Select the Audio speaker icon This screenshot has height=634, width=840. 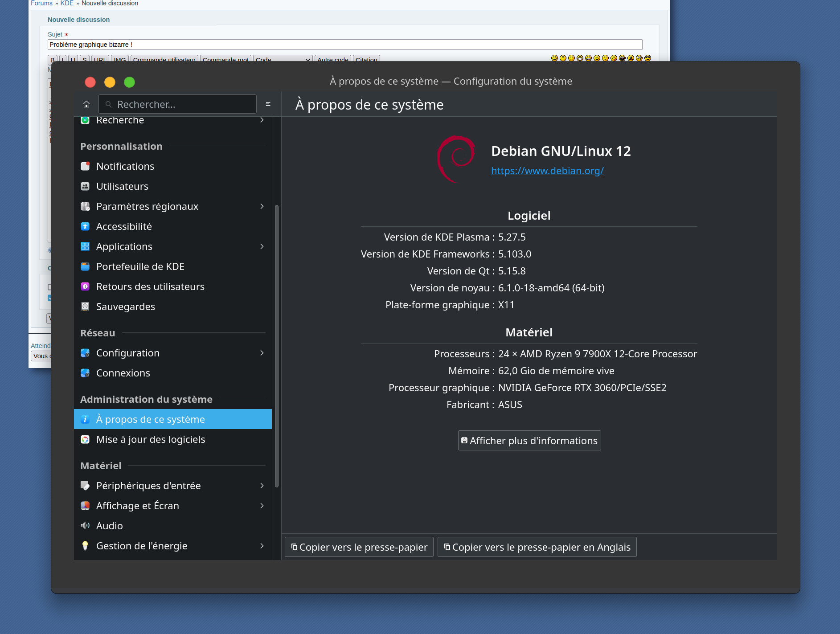pos(85,525)
